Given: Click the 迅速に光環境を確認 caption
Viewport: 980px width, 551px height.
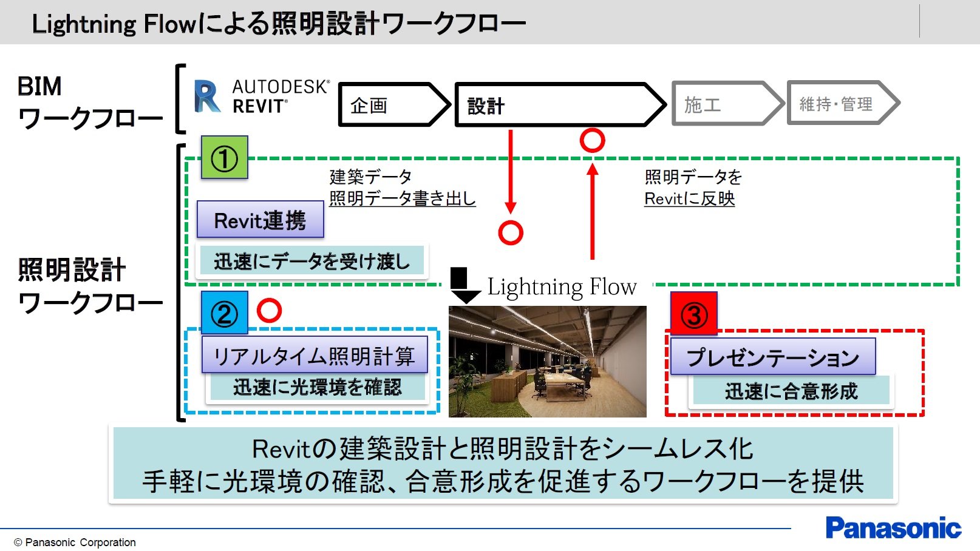Looking at the screenshot, I should point(318,387).
